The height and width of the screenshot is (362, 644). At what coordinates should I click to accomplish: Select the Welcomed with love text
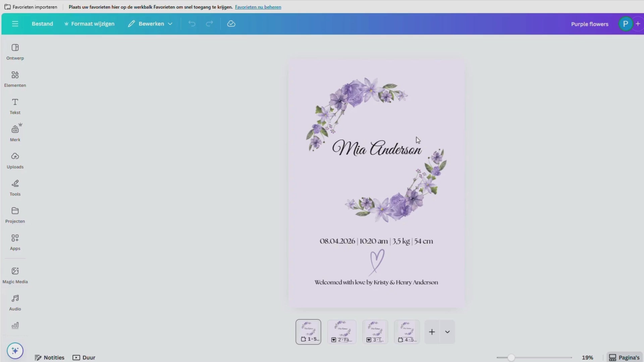click(x=376, y=282)
